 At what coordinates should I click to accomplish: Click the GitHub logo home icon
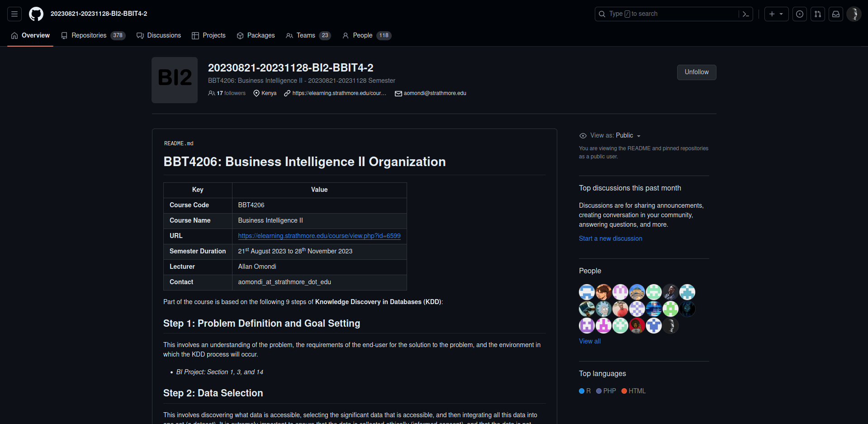point(36,14)
